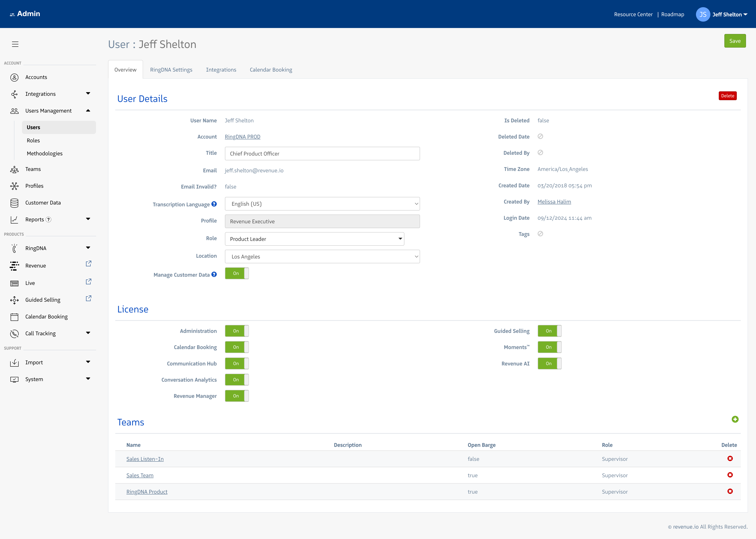Click the Profiles sidebar icon

[x=14, y=186]
